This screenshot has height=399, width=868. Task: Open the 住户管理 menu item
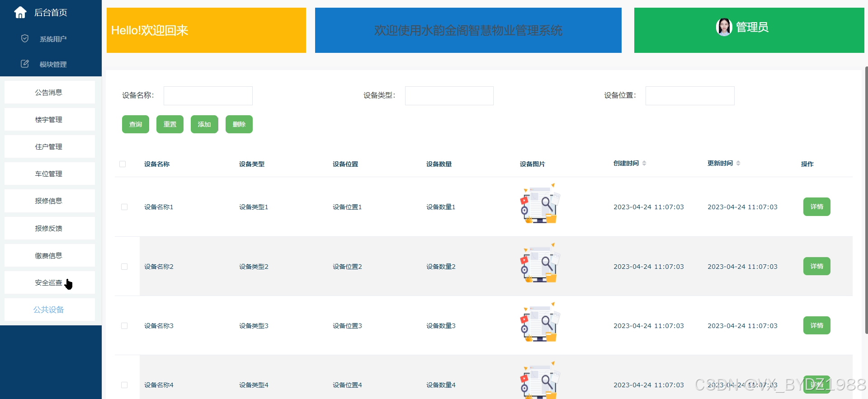tap(50, 146)
